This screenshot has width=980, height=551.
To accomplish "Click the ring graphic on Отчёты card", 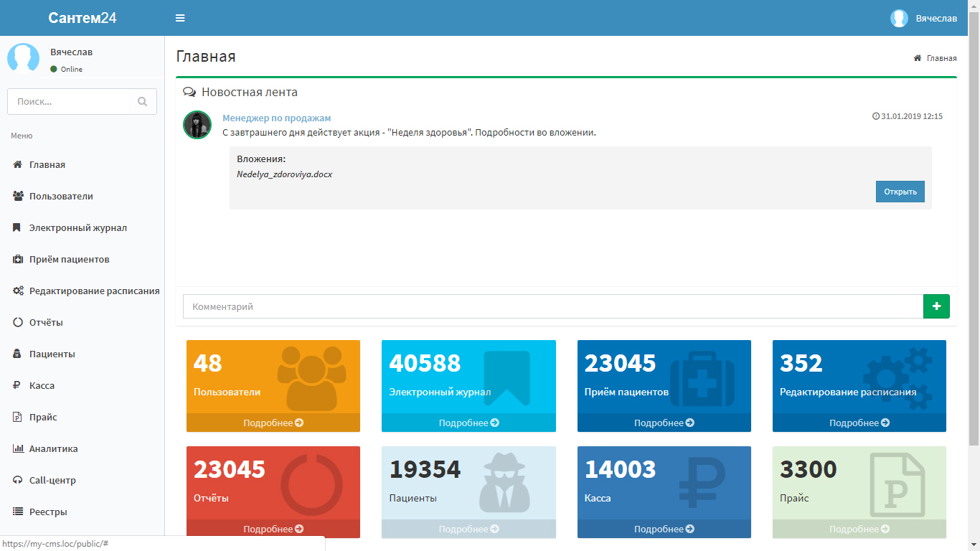I will (x=312, y=484).
